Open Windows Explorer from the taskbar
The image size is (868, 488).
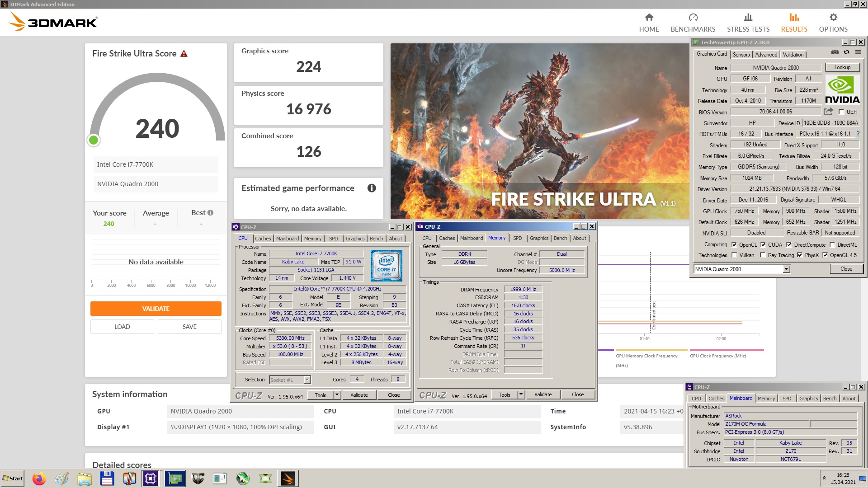point(85,478)
